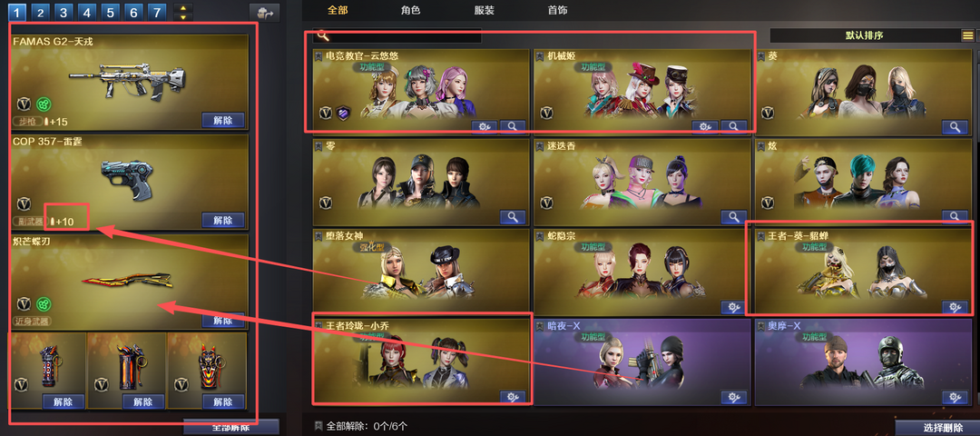Expand the list view menu next to sorting
The width and height of the screenshot is (980, 436).
click(x=967, y=35)
